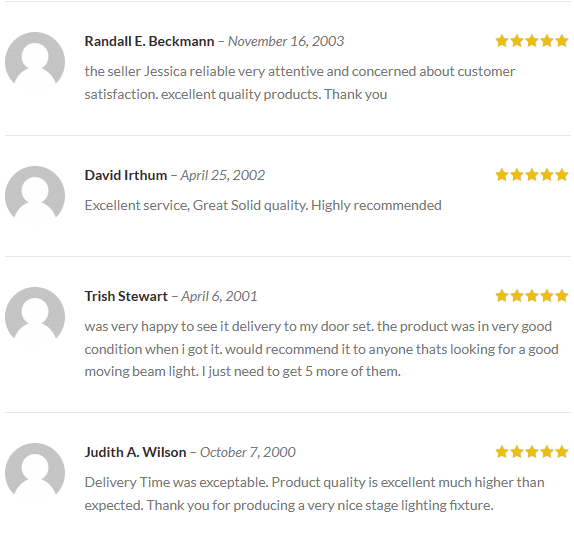Select the name Trish Stewart
The height and width of the screenshot is (556, 574).
click(x=126, y=296)
